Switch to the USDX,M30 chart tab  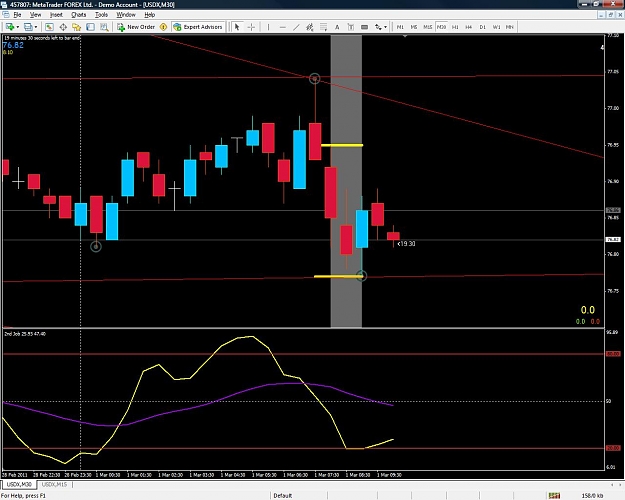(19, 484)
